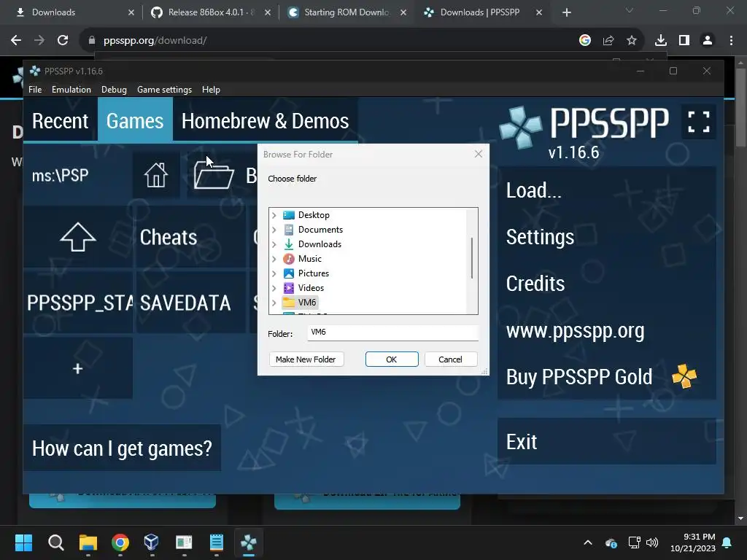Viewport: 747px width, 560px height.
Task: Click Make New Folder button
Action: coord(306,359)
